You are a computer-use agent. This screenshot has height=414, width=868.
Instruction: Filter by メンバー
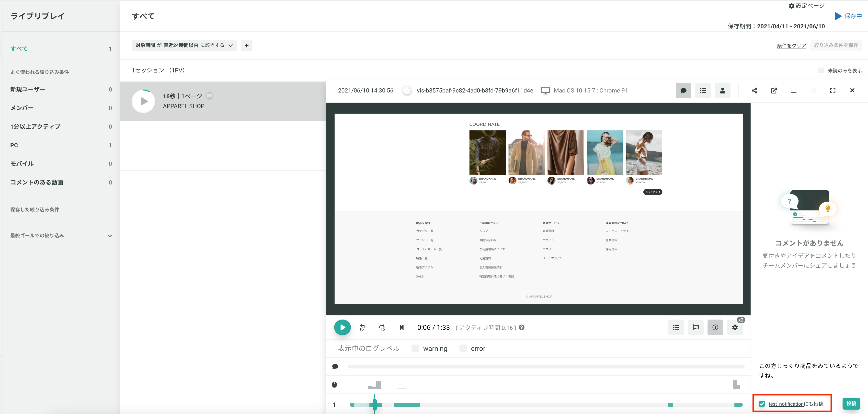coord(61,108)
